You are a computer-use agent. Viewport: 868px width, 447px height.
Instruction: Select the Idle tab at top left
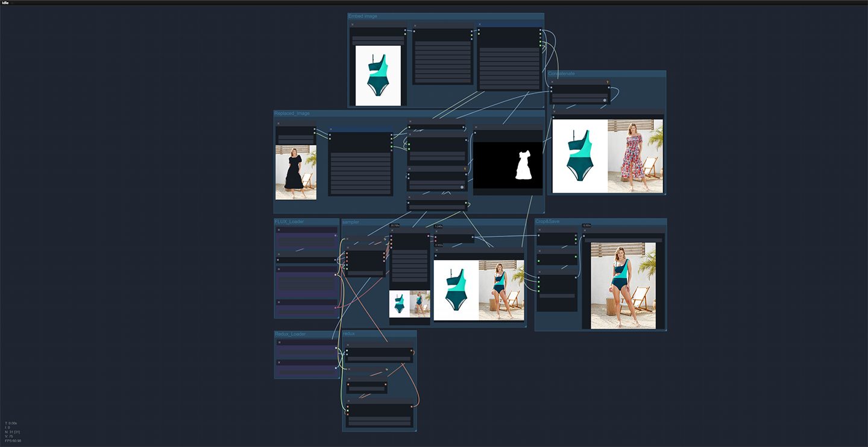tap(5, 3)
